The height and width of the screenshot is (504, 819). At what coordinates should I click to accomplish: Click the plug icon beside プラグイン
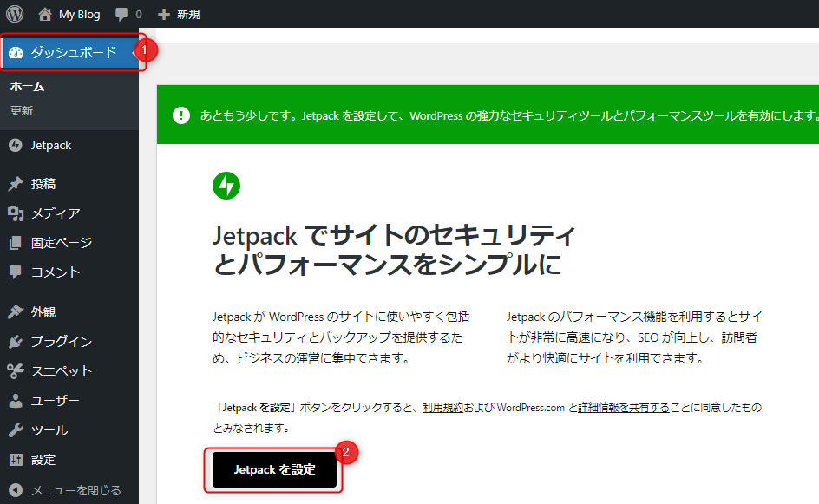coord(16,341)
